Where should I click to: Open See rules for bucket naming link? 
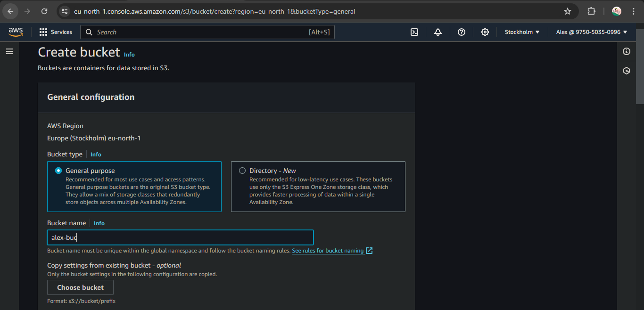(x=332, y=251)
